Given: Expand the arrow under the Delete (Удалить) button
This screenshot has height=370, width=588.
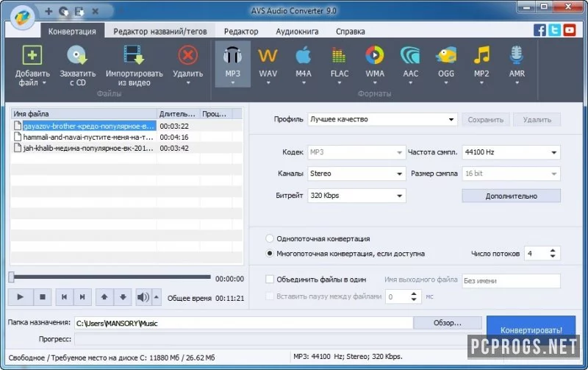Looking at the screenshot, I should (188, 83).
